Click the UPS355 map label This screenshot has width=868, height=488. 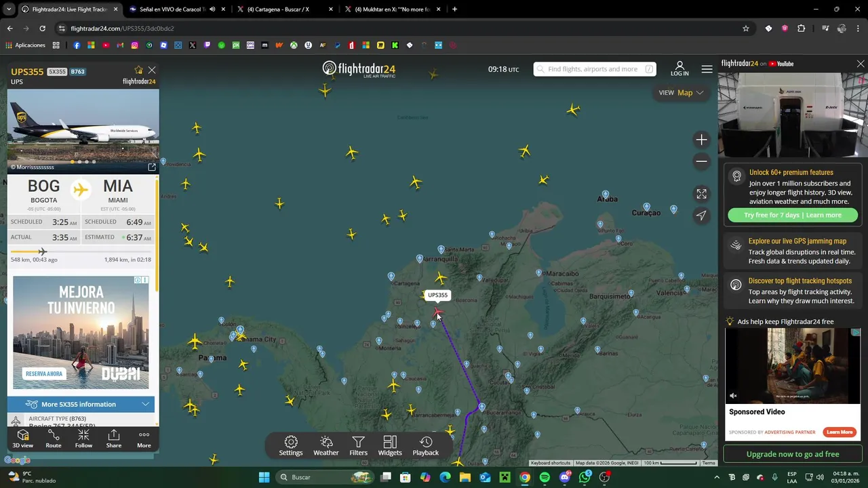click(437, 295)
